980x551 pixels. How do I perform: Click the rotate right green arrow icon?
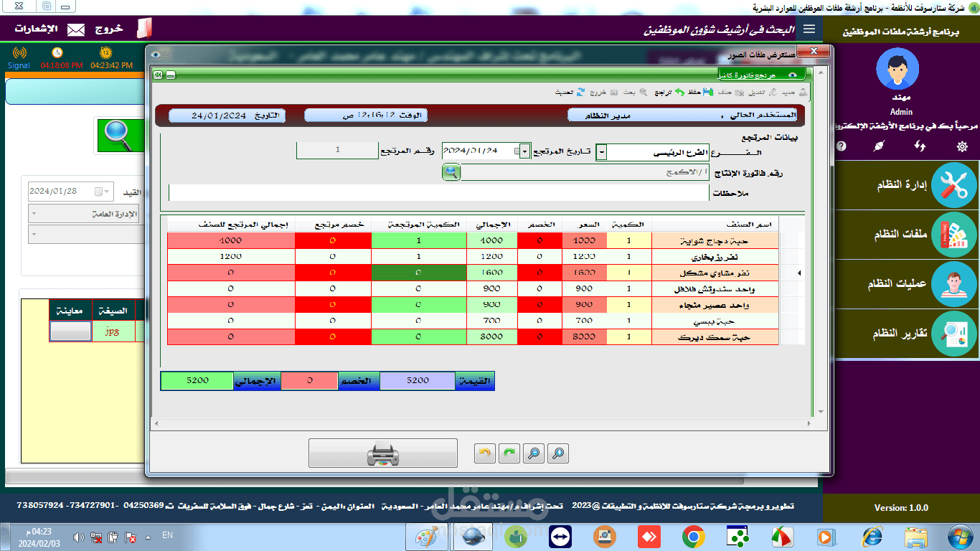(x=509, y=453)
